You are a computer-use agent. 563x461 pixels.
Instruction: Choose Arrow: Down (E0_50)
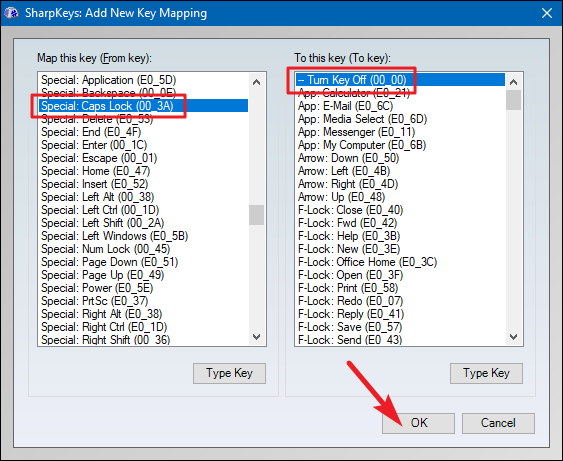400,158
